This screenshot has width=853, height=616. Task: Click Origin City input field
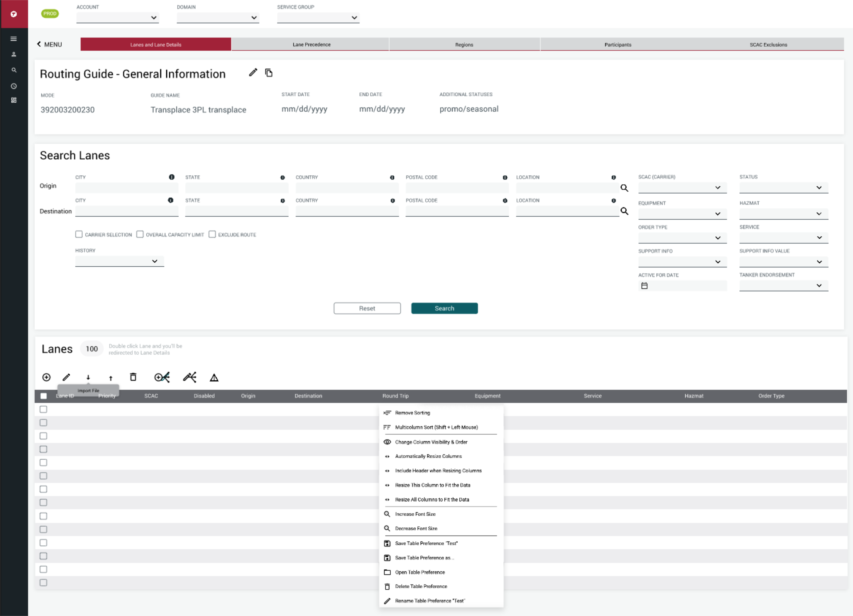[127, 188]
